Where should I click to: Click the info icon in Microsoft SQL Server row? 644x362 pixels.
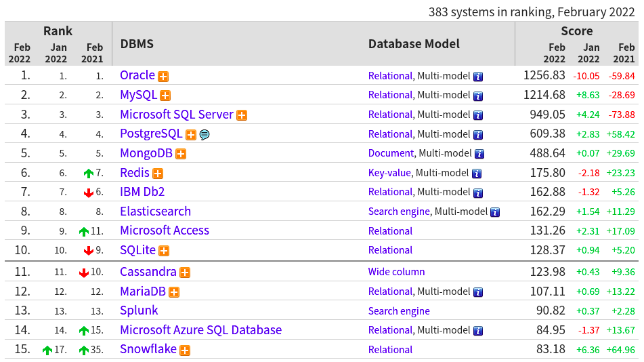point(478,115)
